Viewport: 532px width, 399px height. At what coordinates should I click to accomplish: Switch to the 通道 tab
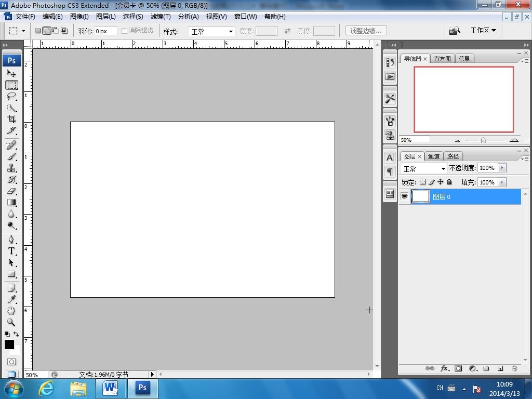tap(434, 156)
